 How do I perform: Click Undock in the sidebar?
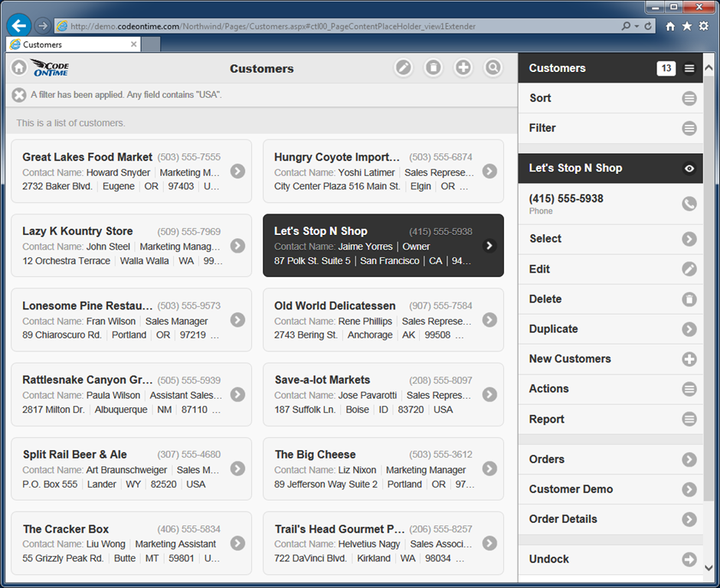610,559
